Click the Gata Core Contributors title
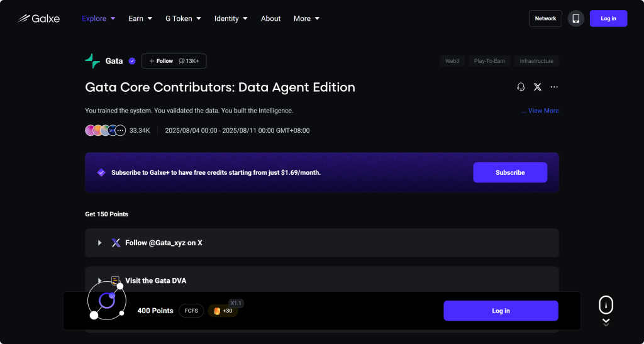This screenshot has width=644, height=344. pos(220,87)
